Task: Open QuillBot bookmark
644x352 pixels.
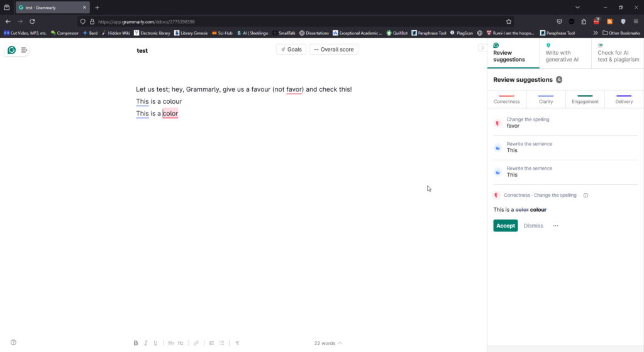Action: point(397,33)
